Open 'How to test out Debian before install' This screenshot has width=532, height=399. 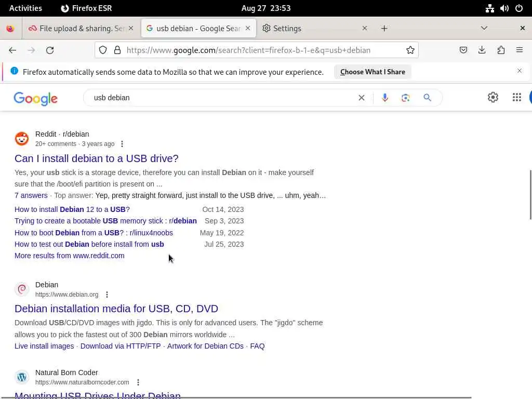click(89, 244)
